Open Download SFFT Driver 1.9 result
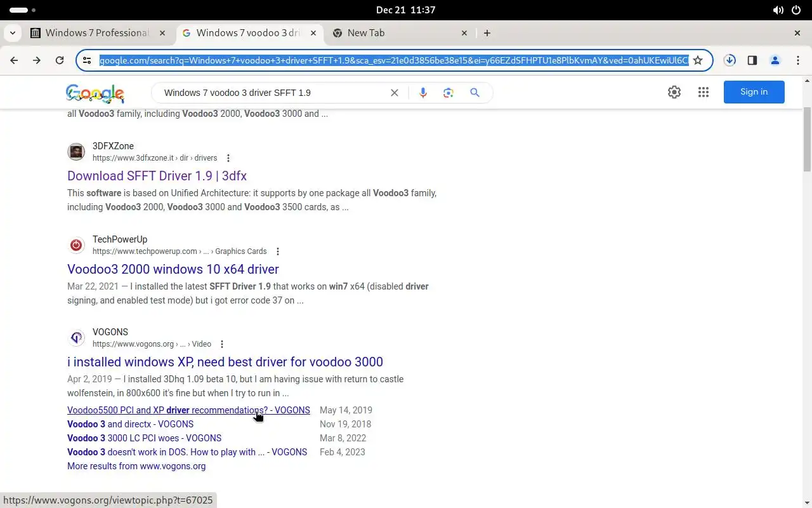The image size is (812, 508). pos(157,176)
